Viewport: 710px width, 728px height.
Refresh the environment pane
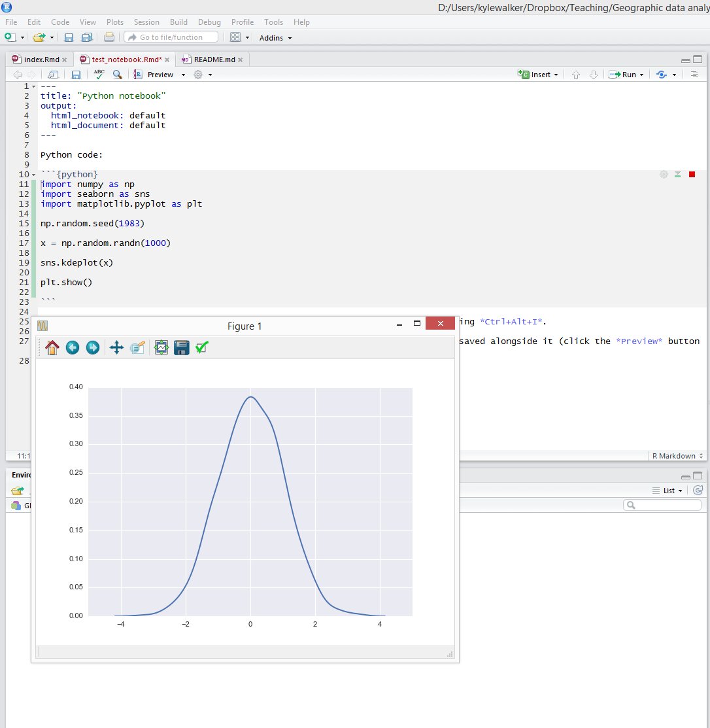[698, 491]
